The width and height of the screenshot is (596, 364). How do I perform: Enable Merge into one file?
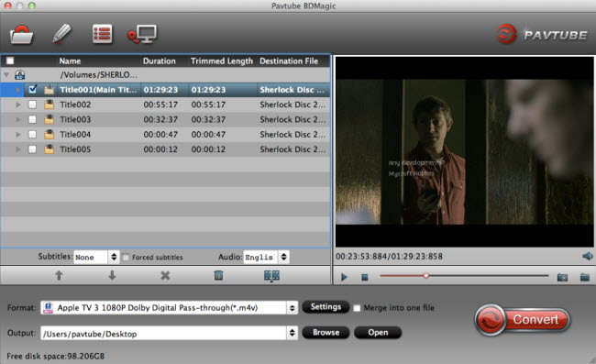point(357,308)
